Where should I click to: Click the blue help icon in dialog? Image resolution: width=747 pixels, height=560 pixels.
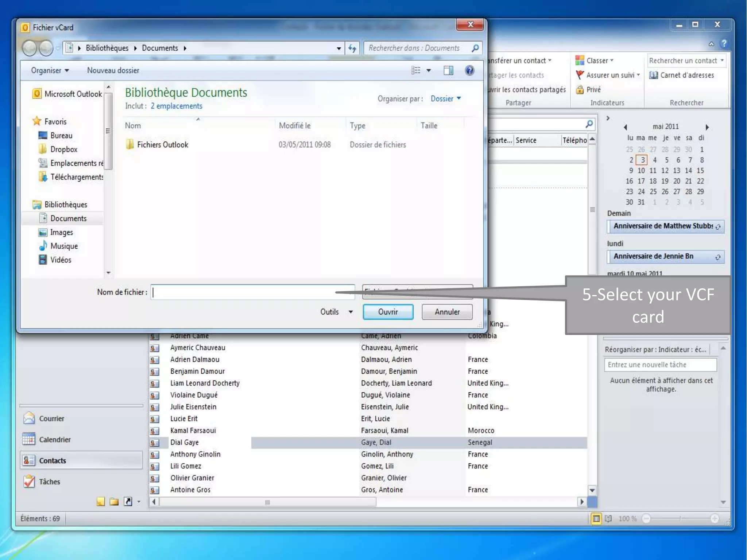(469, 70)
